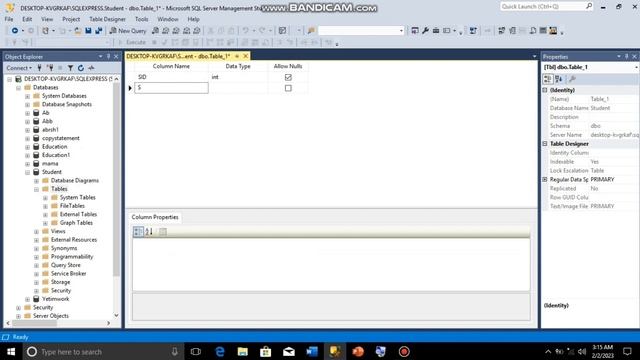Expand the Programmability folder node

pos(36,257)
